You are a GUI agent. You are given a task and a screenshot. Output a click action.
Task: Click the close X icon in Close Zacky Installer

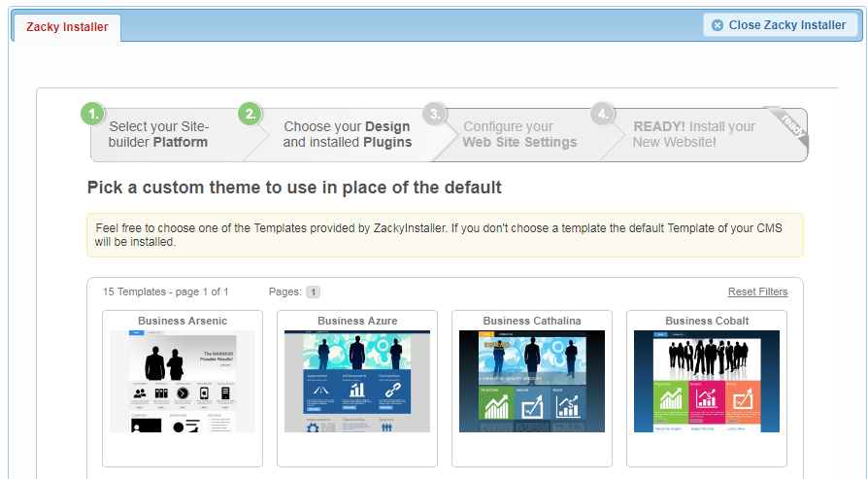(x=717, y=25)
